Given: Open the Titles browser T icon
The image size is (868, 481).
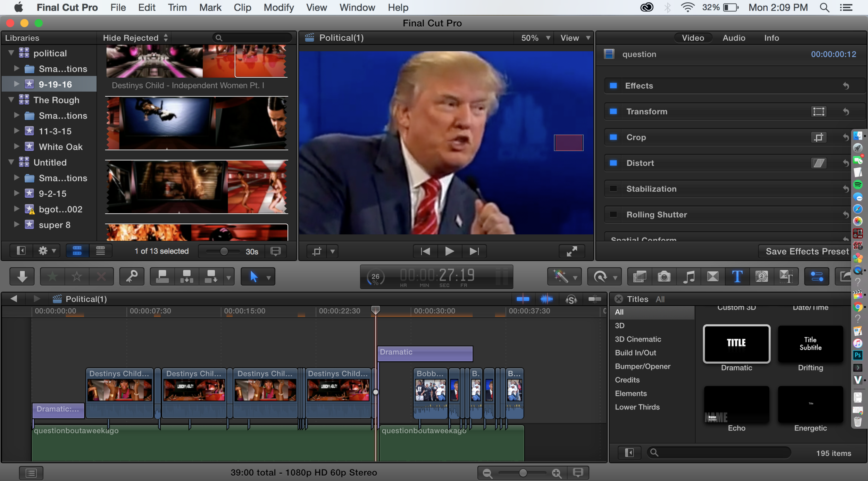Looking at the screenshot, I should tap(737, 277).
